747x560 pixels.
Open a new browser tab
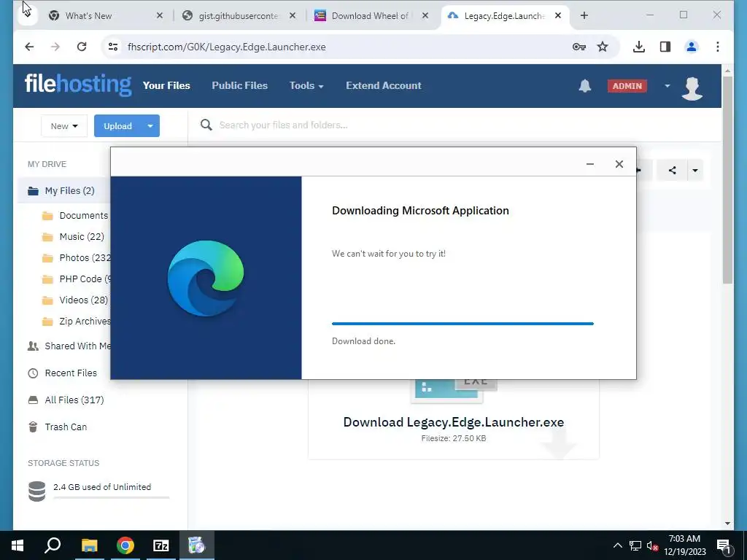(x=584, y=16)
